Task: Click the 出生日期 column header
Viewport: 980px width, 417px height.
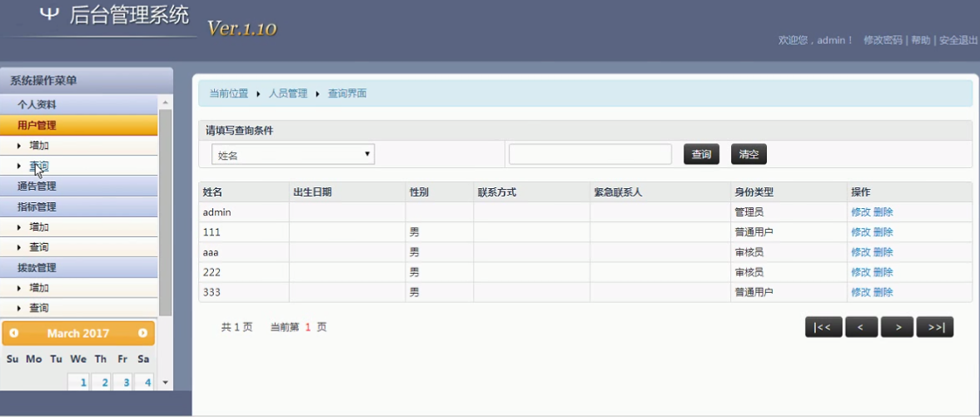Action: pos(347,192)
